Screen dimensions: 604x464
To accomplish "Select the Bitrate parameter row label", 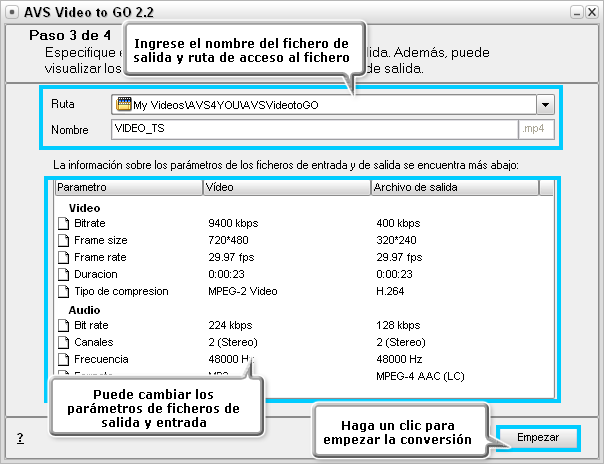I will [x=90, y=223].
